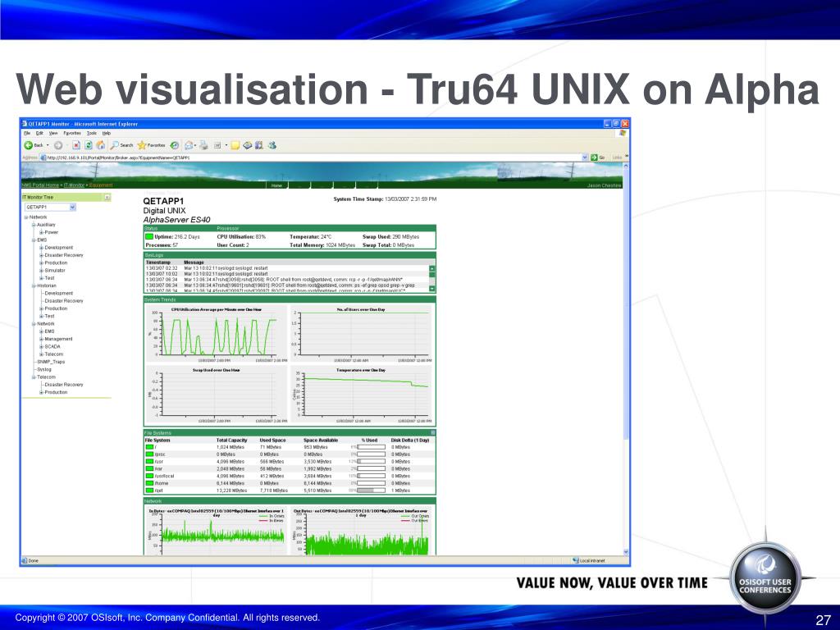
Task: Click the green status indicator for /qet
Action: pyautogui.click(x=149, y=491)
